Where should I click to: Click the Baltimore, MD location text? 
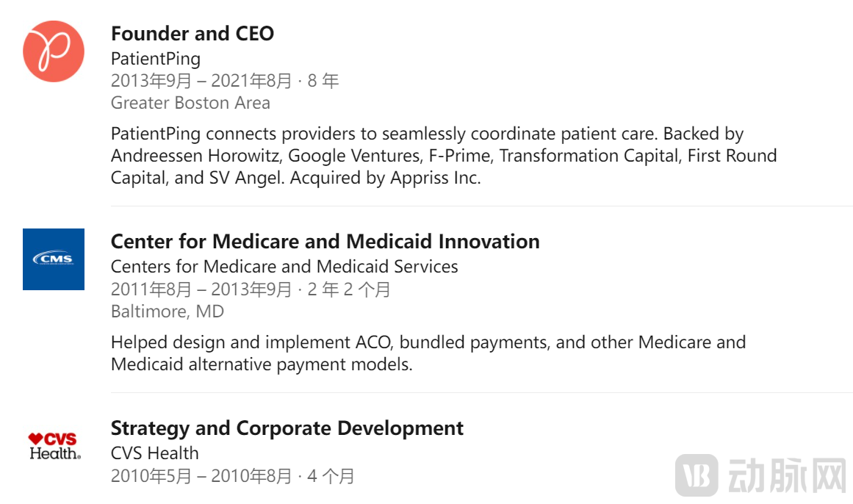pos(168,312)
